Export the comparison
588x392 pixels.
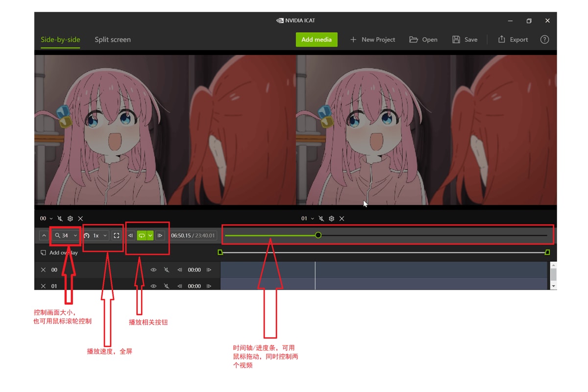point(513,40)
